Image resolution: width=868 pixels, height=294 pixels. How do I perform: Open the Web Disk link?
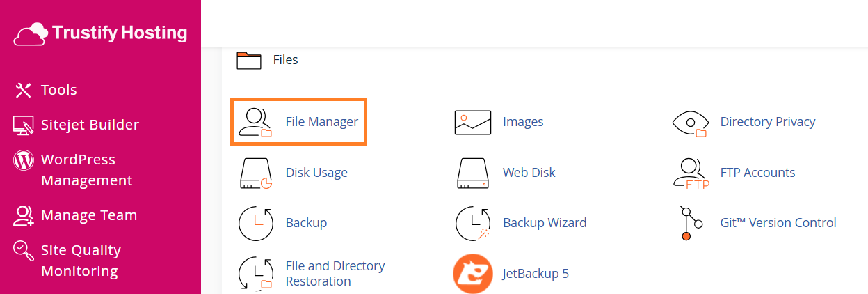[529, 173]
